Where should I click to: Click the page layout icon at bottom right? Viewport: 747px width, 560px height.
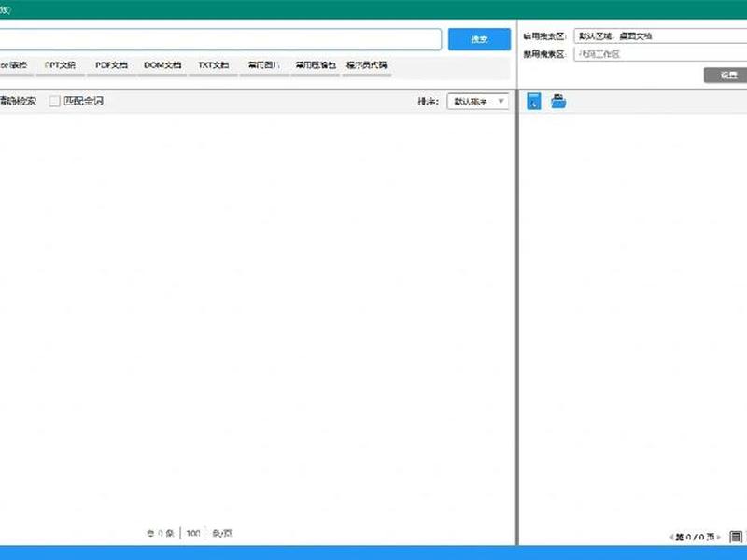(736, 538)
